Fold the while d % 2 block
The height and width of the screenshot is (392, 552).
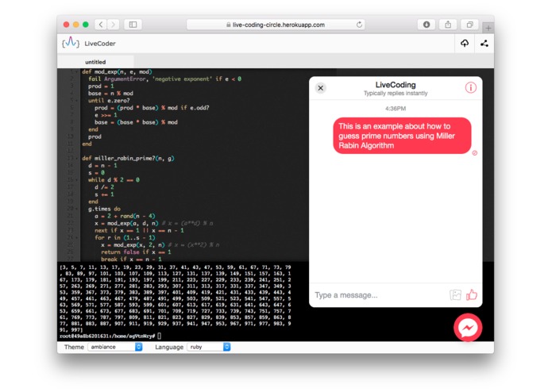point(77,179)
